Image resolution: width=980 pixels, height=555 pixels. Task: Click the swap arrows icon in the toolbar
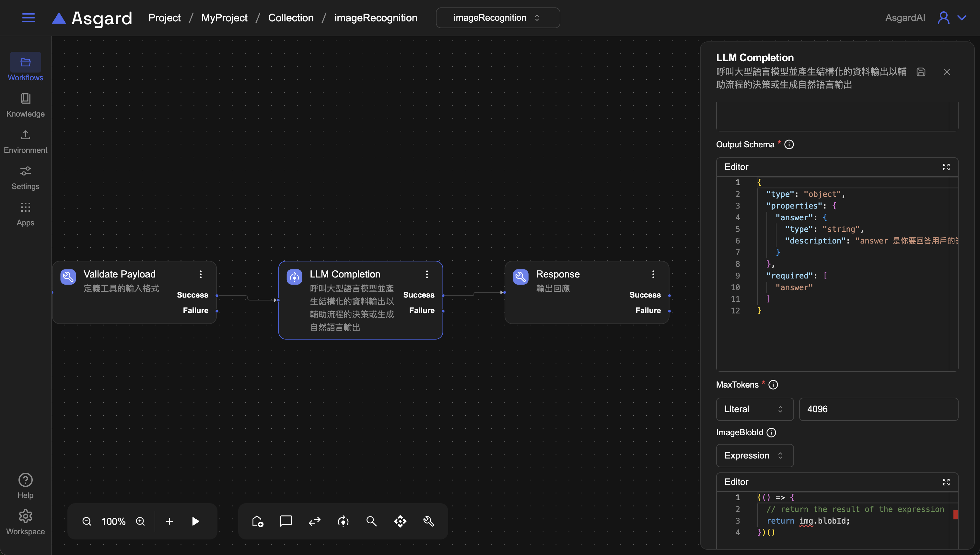314,521
